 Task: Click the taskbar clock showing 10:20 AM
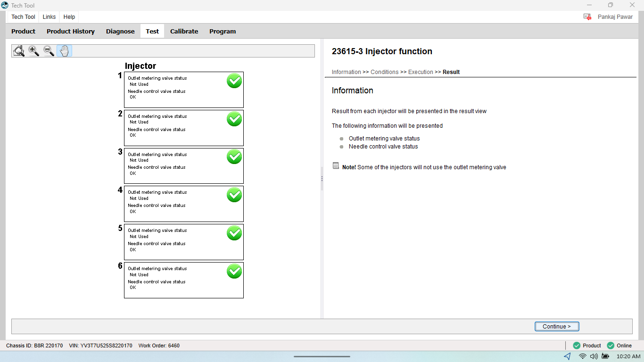pyautogui.click(x=628, y=356)
